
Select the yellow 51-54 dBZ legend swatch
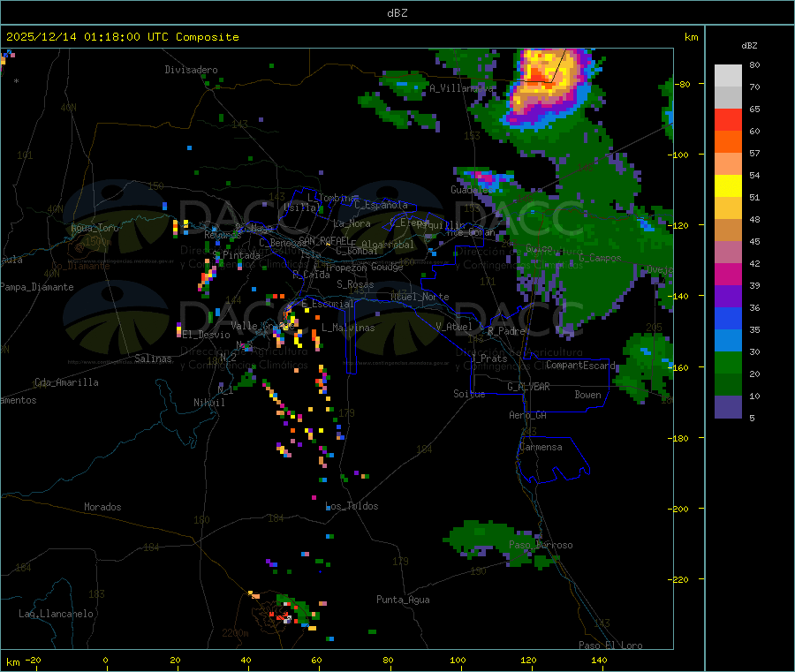pyautogui.click(x=728, y=186)
